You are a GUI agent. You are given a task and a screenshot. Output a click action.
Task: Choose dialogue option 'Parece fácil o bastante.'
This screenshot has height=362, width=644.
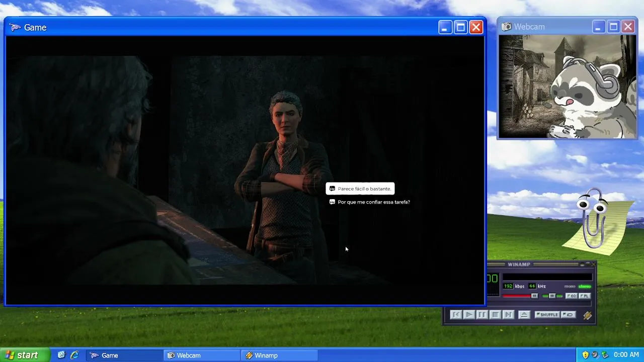[x=360, y=189]
